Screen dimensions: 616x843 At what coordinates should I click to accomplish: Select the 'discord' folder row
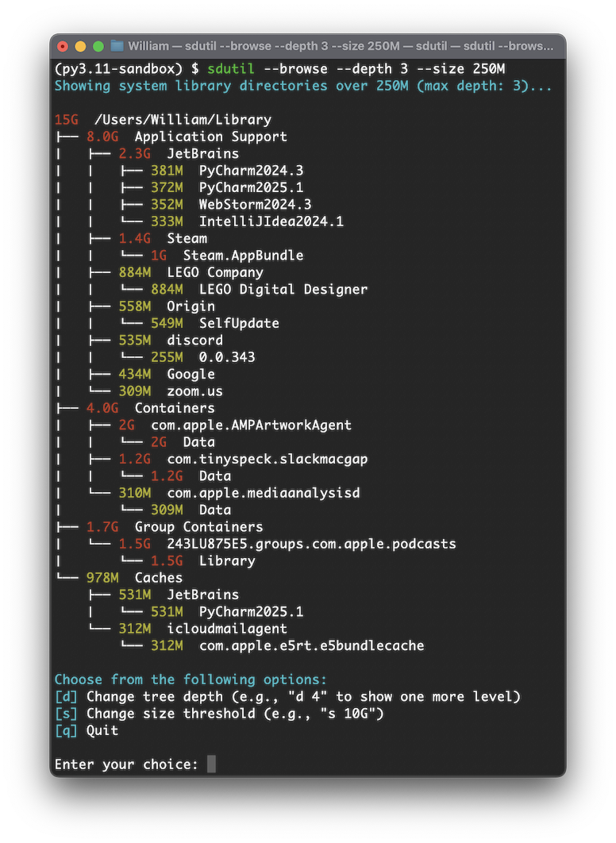[171, 341]
